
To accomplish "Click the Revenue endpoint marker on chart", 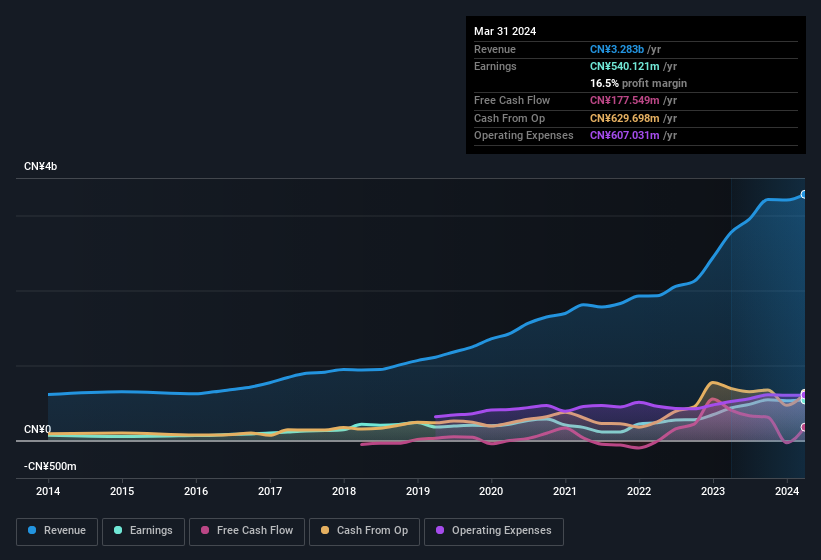I will 804,195.
